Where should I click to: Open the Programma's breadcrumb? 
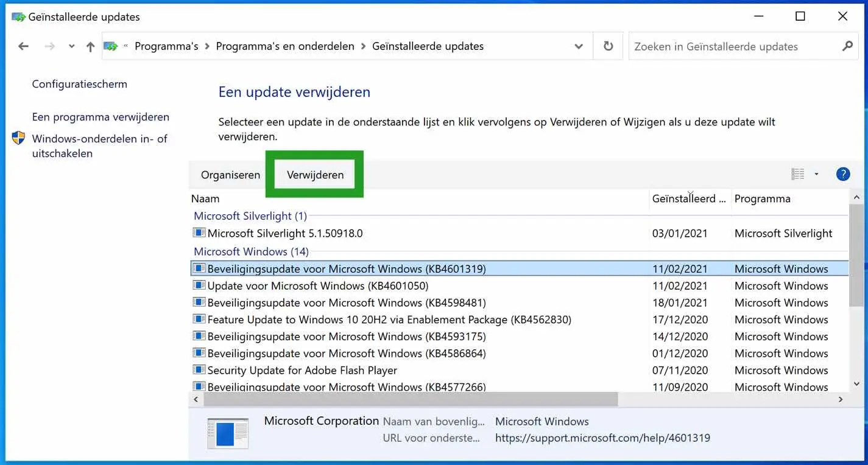[166, 46]
